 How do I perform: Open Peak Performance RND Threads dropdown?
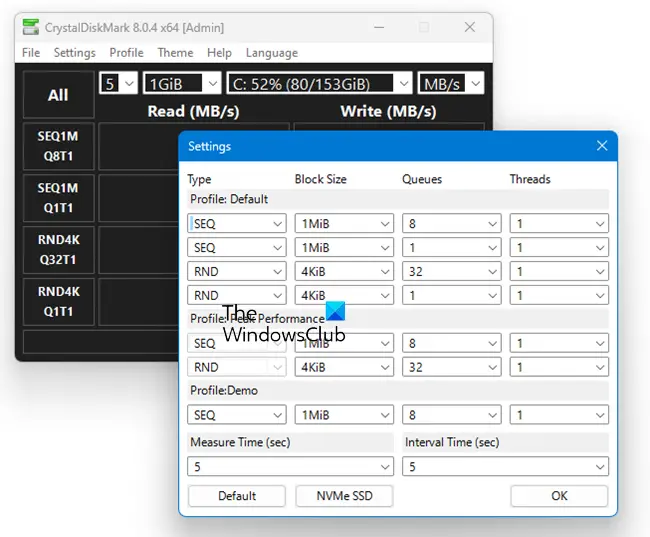pos(559,367)
